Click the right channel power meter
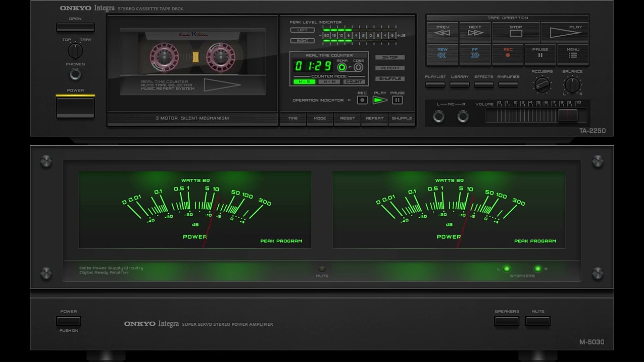This screenshot has height=362, width=644. [449, 209]
